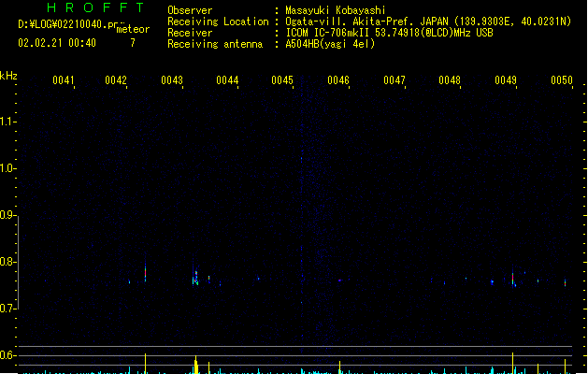Image resolution: width=588 pixels, height=374 pixels.
Task: Click the observer name Masayuki Kobayashi
Action: tap(336, 10)
